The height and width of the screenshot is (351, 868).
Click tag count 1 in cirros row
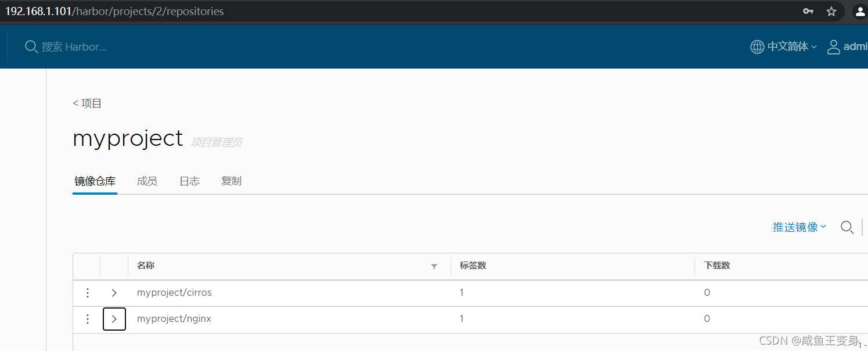point(462,293)
